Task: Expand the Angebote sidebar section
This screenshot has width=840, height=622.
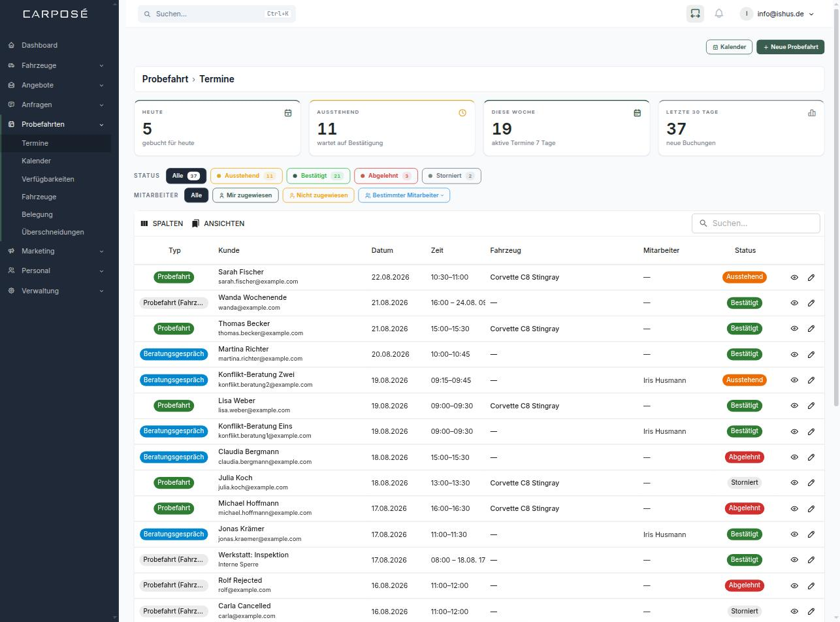Action: [56, 85]
